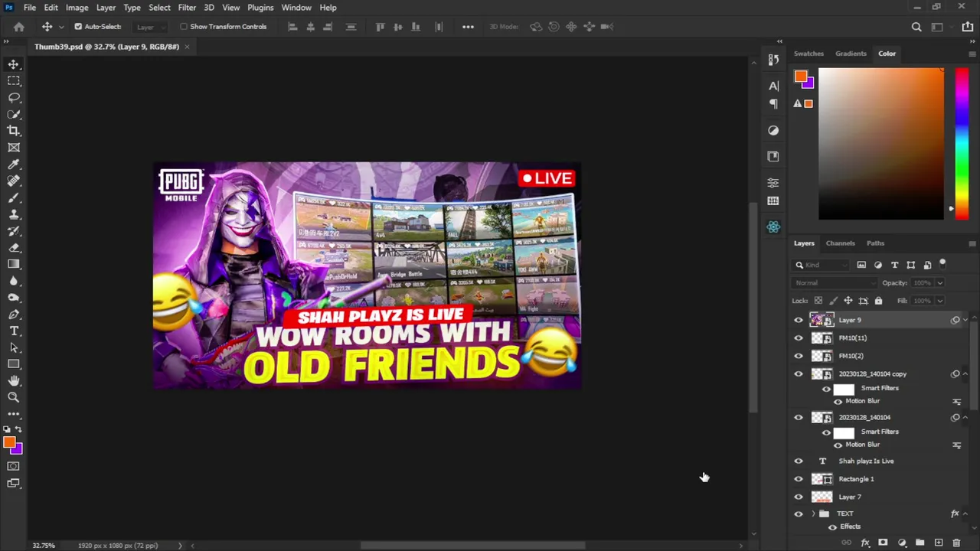This screenshot has height=551, width=980.
Task: Select the Rectangular Marquee tool
Action: 14,81
